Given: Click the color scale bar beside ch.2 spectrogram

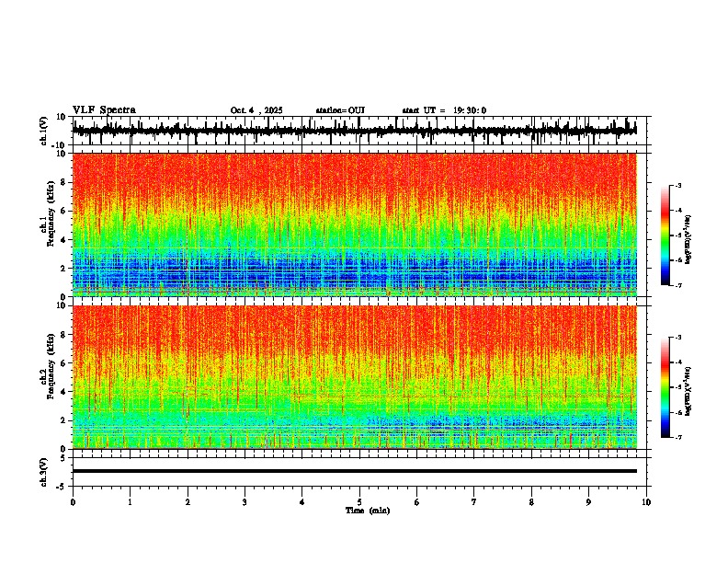Looking at the screenshot, I should (665, 387).
